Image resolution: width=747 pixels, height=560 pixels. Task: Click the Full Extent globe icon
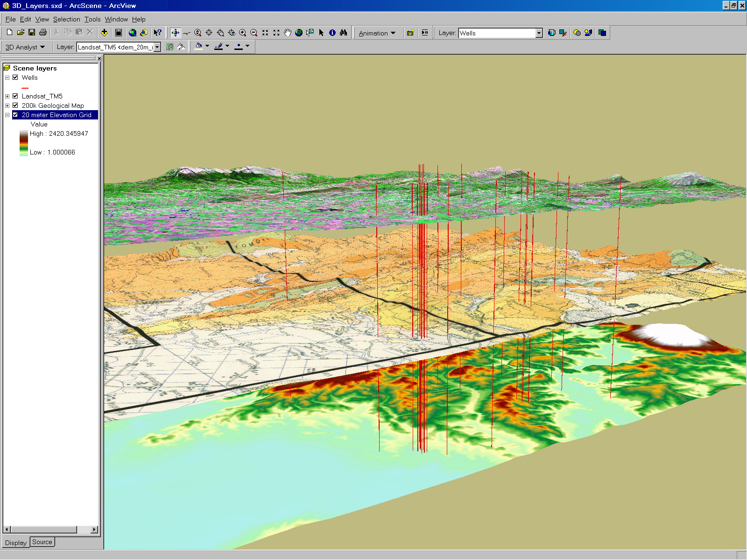299,33
